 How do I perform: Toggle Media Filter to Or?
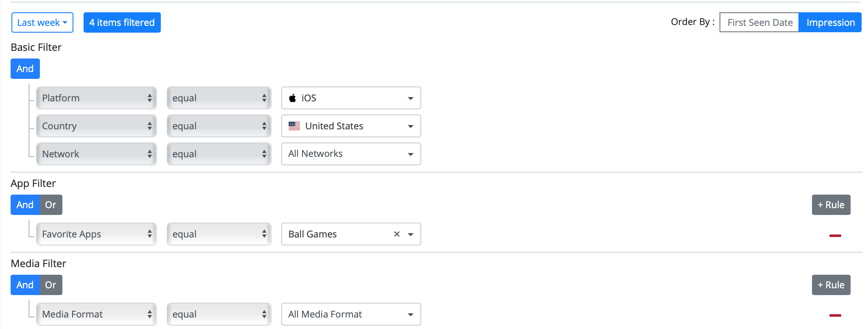coord(51,285)
